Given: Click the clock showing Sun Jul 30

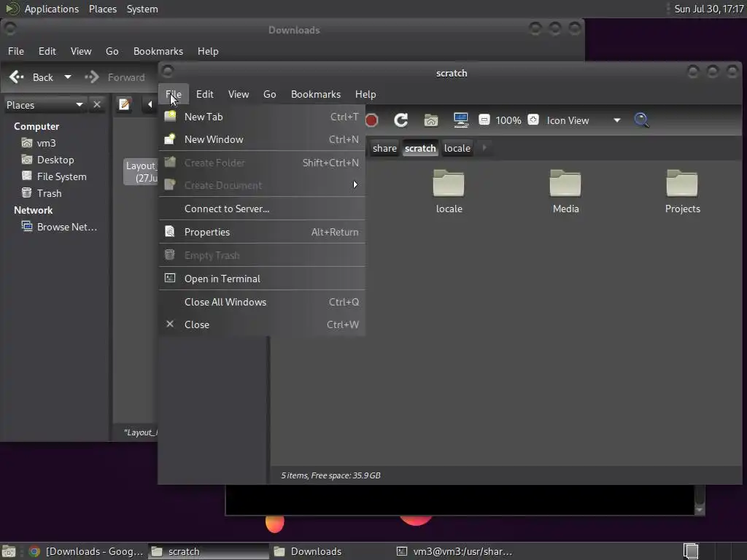Looking at the screenshot, I should click(x=709, y=9).
